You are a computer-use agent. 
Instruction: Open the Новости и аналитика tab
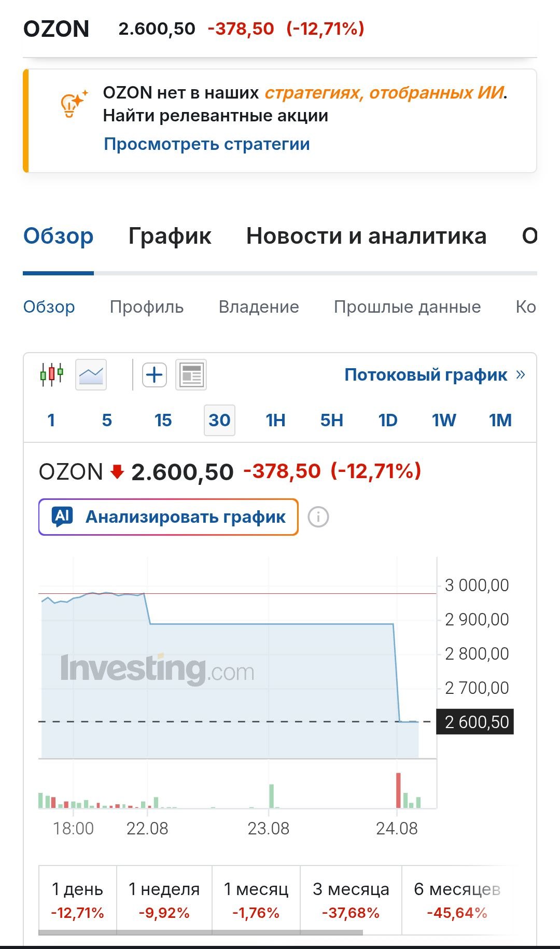point(367,236)
